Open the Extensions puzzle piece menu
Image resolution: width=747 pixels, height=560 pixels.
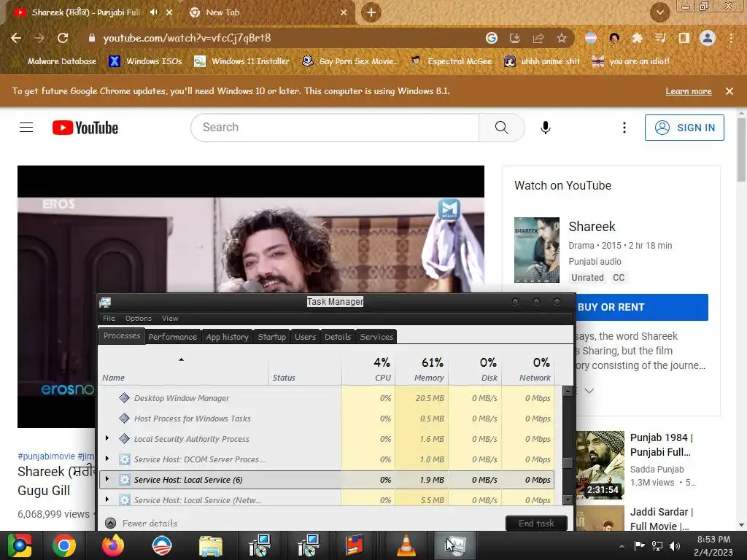click(x=638, y=38)
